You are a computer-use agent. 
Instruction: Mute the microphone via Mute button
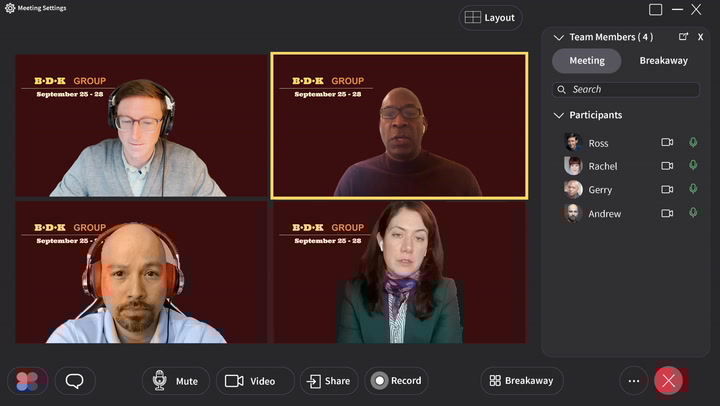pos(176,381)
